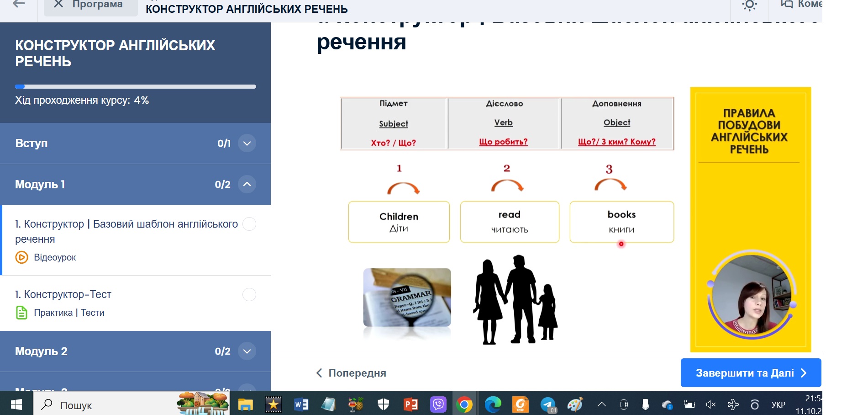This screenshot has height=415, width=868.
Task: Toggle brightness theme sun icon
Action: tap(749, 5)
